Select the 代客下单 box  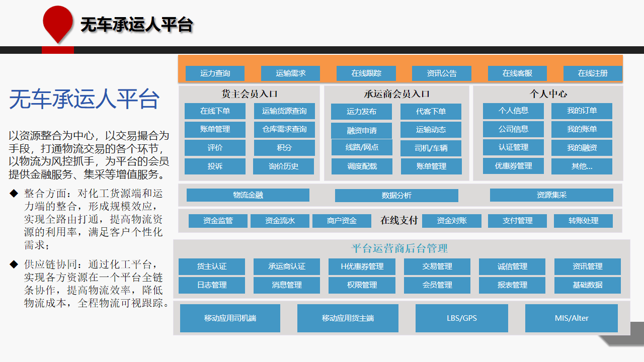(x=431, y=112)
